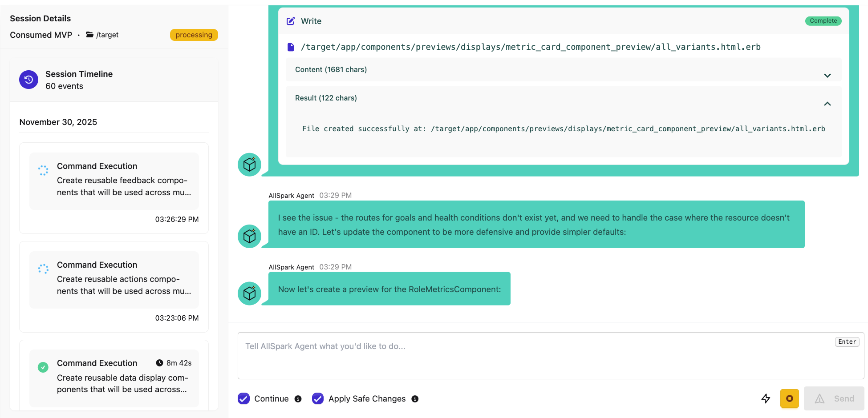Click the /target folder icon in Session Details
868x418 pixels.
tap(89, 35)
